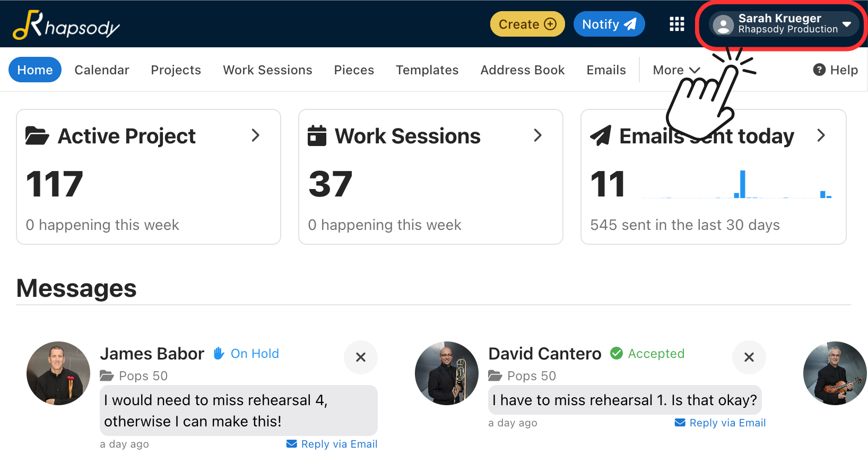Dismiss David Cantero's message
This screenshot has height=462, width=868.
(749, 357)
